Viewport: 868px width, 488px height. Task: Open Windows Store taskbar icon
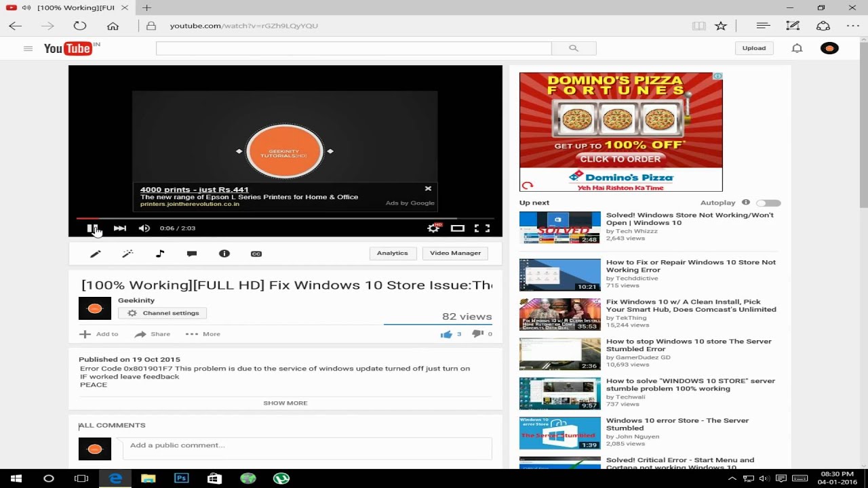[214, 479]
